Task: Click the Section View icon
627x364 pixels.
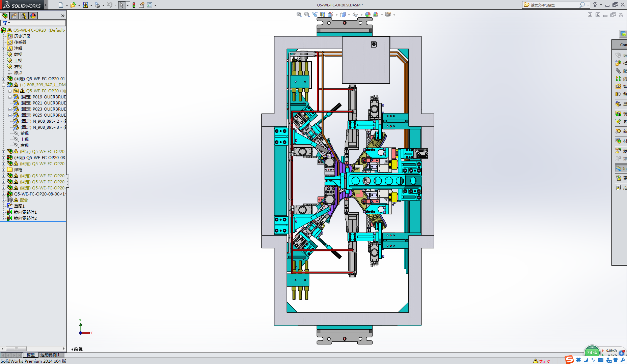Action: pos(323,14)
